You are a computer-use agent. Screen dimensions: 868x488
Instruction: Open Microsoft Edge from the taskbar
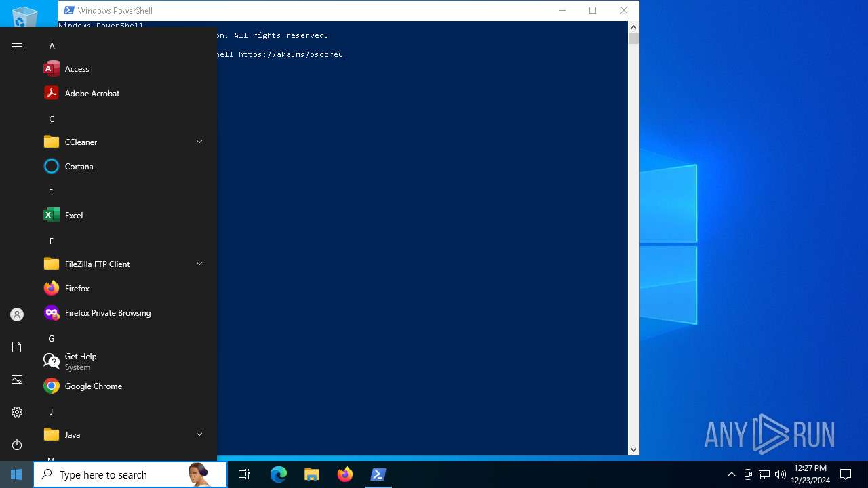pyautogui.click(x=279, y=474)
